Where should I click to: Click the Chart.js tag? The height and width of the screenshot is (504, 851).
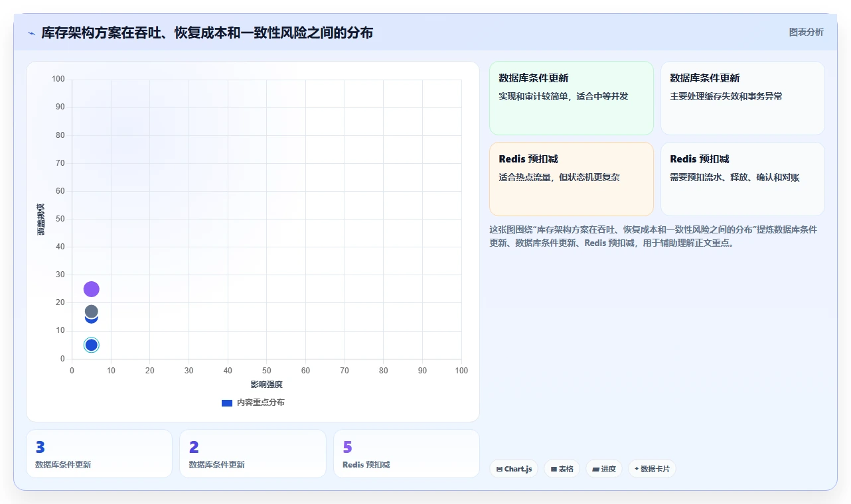click(x=514, y=469)
